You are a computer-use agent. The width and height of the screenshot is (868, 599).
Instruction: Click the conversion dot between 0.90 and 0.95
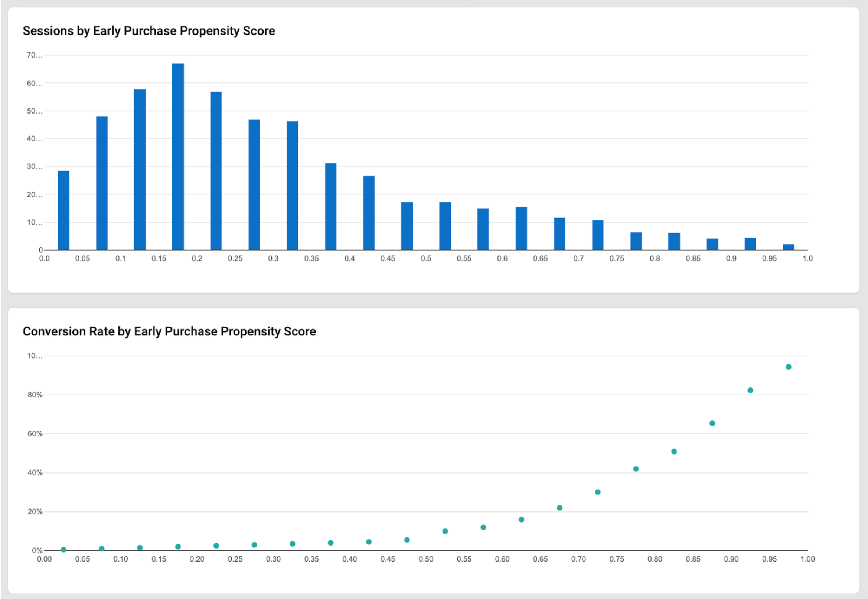pos(750,390)
